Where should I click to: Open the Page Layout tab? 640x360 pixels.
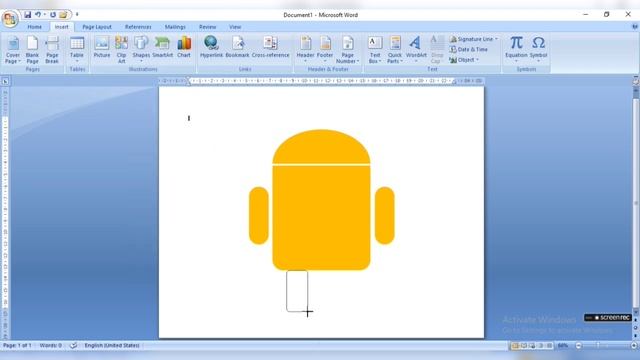tap(97, 27)
